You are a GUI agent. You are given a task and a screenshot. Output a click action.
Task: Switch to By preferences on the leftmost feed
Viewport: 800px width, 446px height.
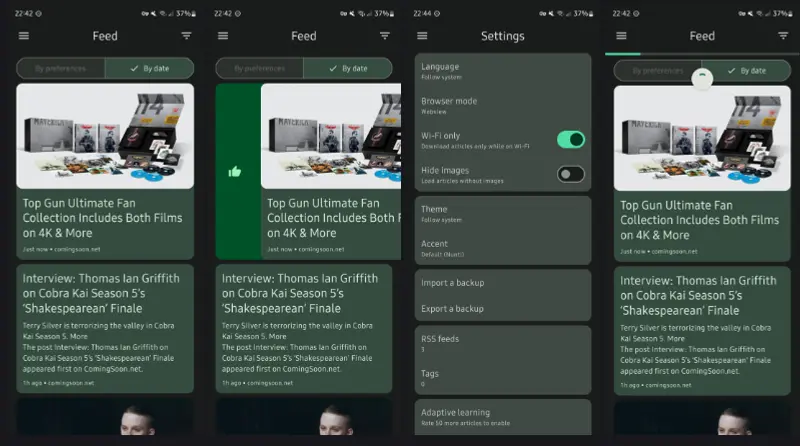61,69
